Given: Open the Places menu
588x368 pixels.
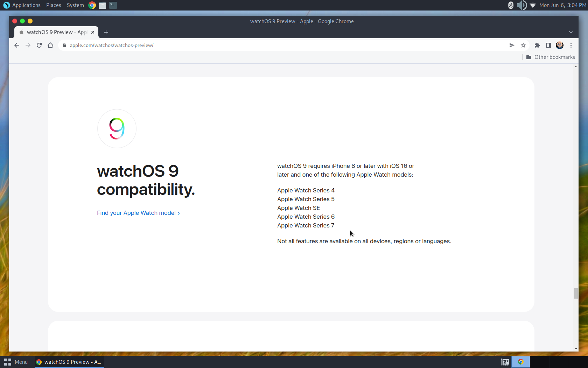Looking at the screenshot, I should 54,5.
